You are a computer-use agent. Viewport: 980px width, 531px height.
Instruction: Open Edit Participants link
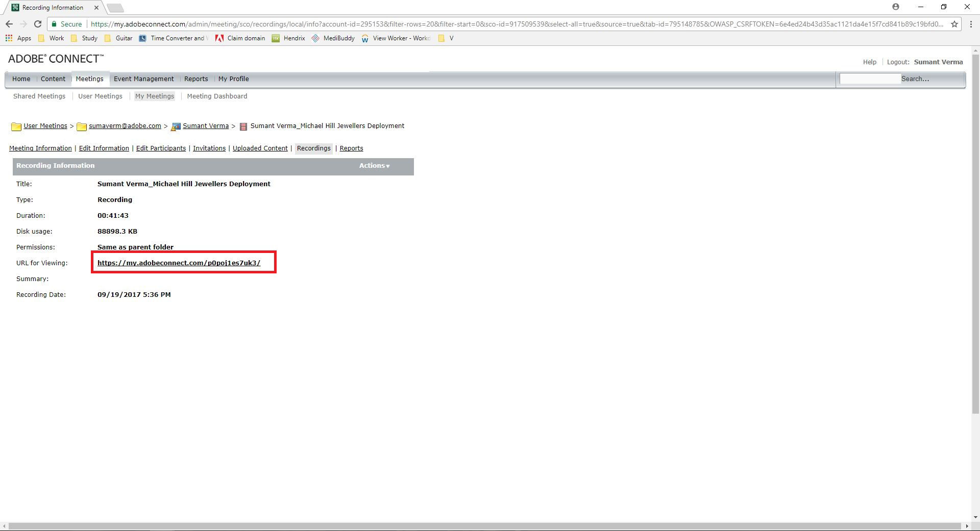(x=161, y=148)
